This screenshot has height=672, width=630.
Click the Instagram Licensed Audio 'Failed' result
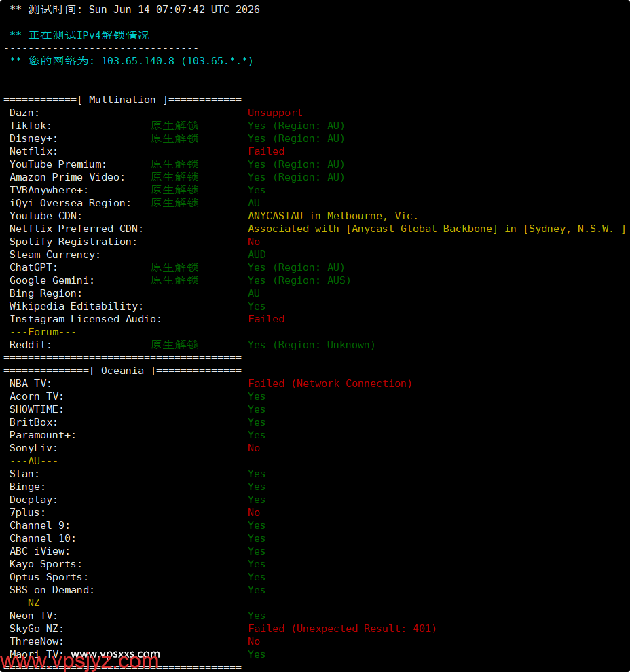(x=266, y=319)
